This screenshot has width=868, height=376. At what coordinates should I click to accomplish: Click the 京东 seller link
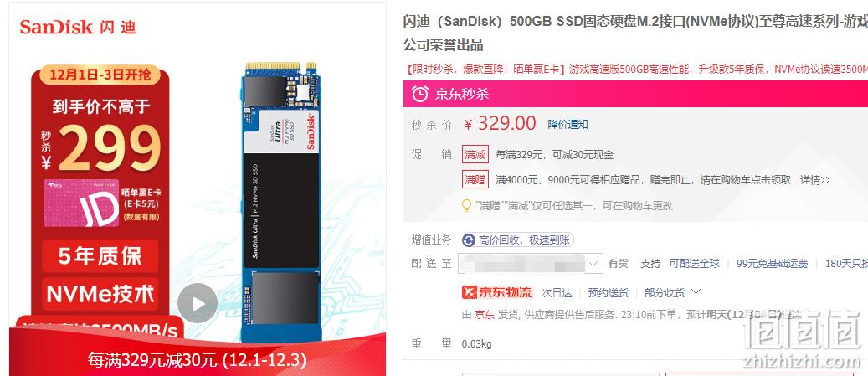pyautogui.click(x=485, y=315)
